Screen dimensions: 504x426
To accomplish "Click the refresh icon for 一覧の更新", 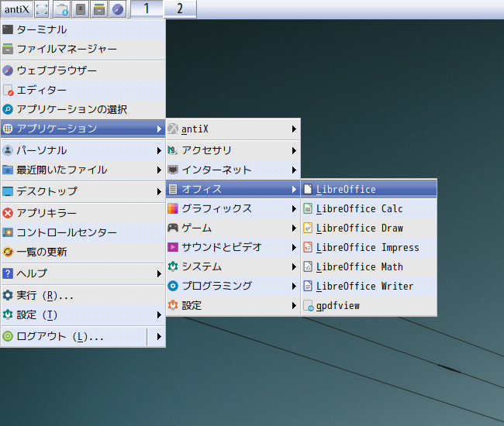I will pos(8,252).
